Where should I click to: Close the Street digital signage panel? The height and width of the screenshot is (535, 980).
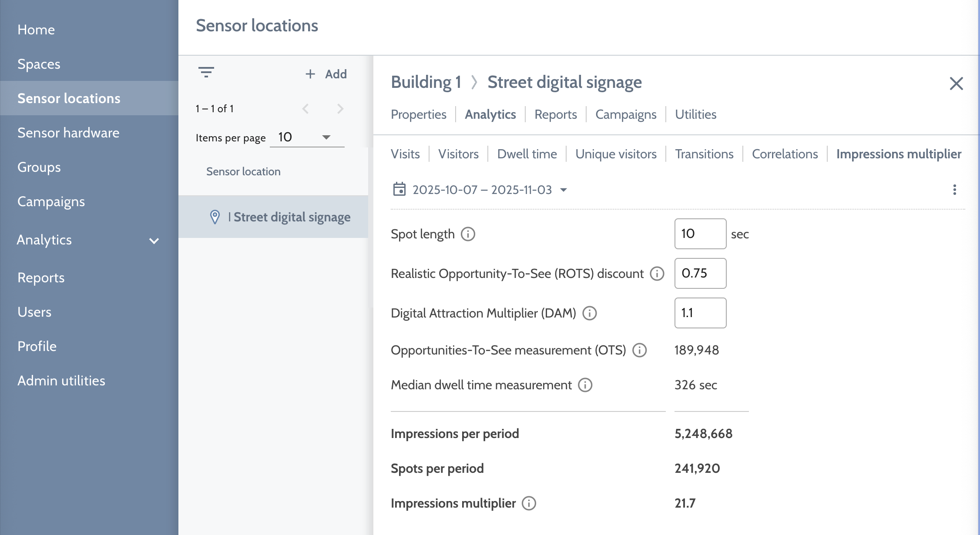point(956,84)
